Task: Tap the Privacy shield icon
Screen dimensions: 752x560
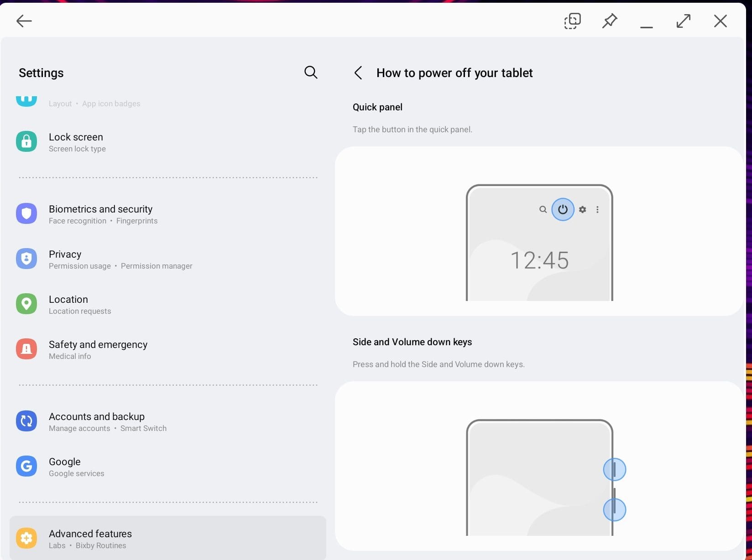Action: coord(26,259)
